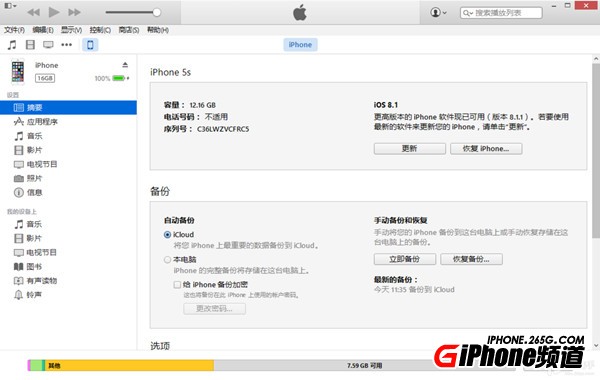Image resolution: width=600 pixels, height=380 pixels.
Task: Click the Apple account user icon
Action: (x=438, y=13)
